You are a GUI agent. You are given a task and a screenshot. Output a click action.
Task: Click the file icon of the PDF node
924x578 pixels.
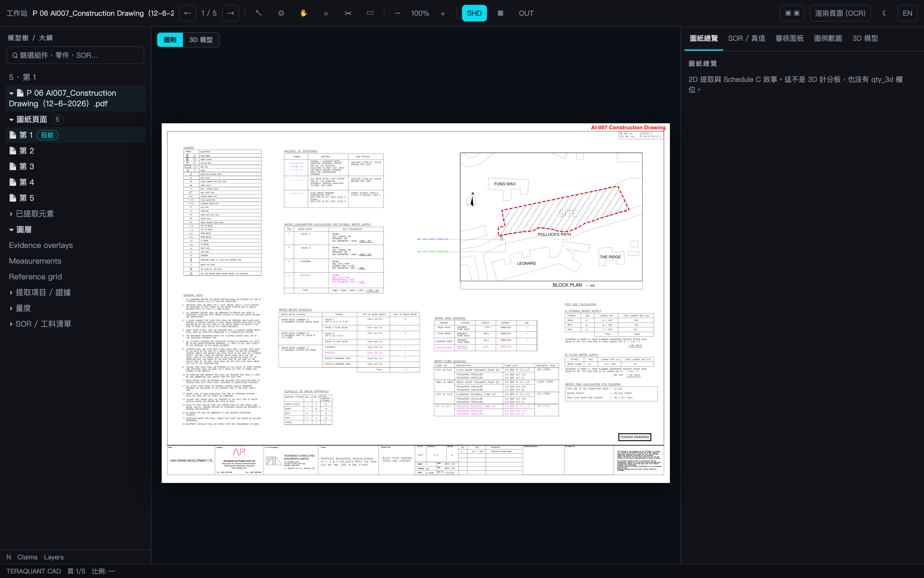coord(20,93)
